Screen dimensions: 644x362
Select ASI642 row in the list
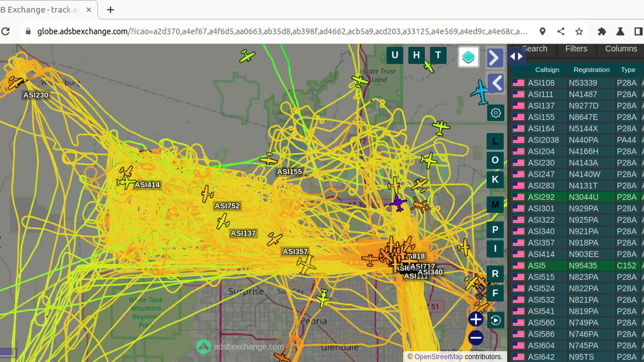[x=578, y=357]
